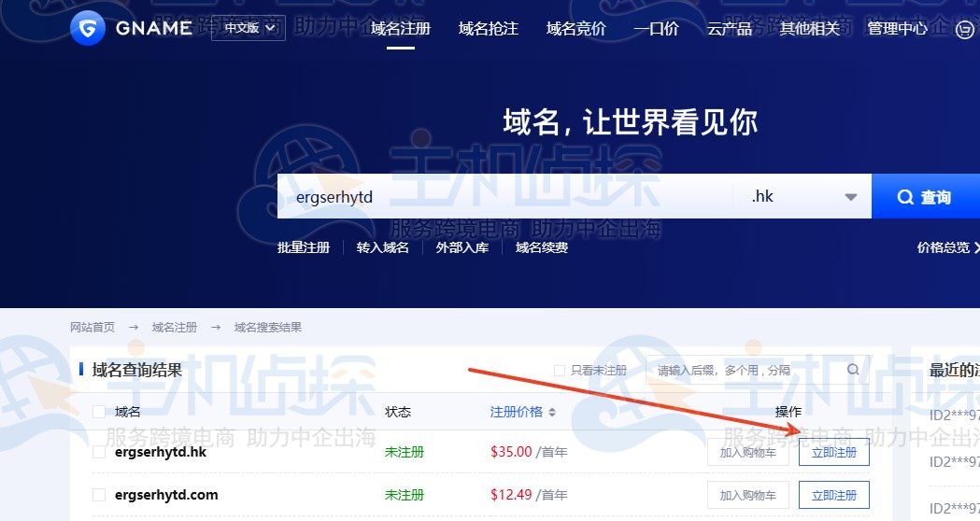Focus the domain search input field
This screenshot has height=521, width=980.
coord(505,197)
